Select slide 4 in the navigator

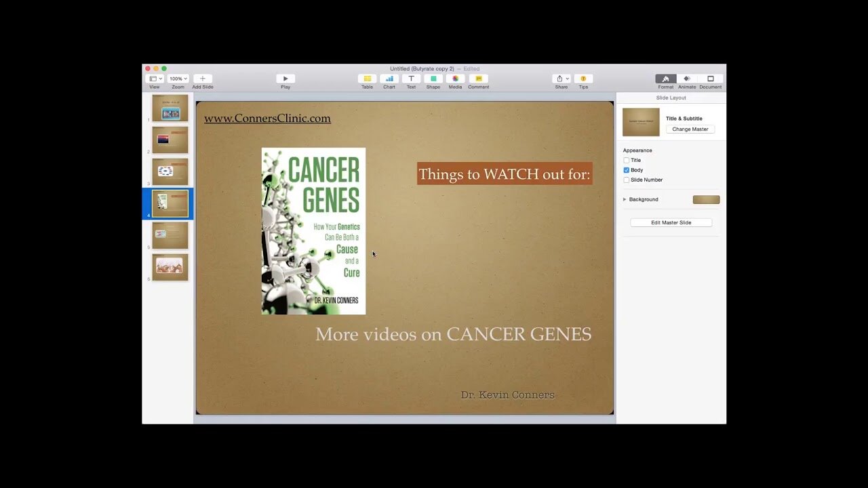(x=170, y=204)
